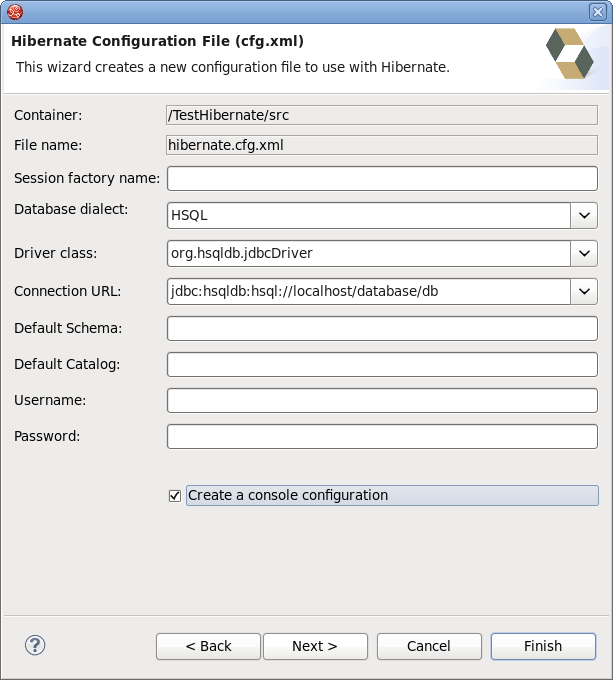Click the Hibernate wizard logo icon
Screen dimensions: 613x680
click(x=570, y=54)
